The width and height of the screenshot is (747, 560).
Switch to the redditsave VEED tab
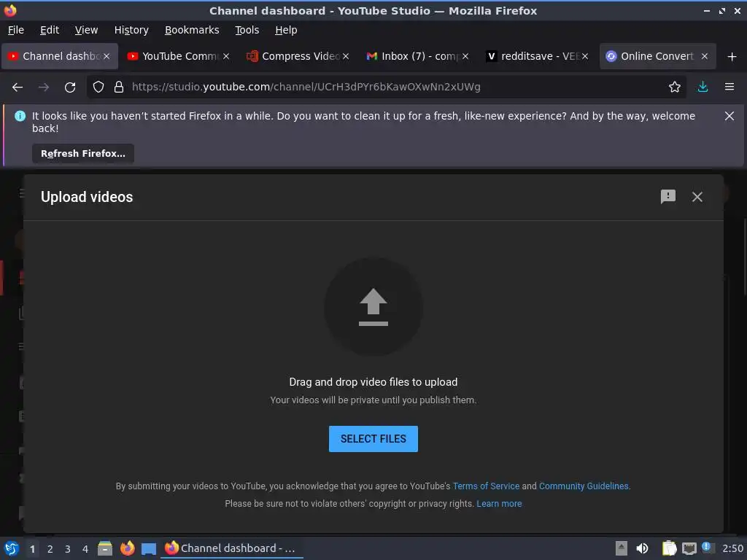tap(538, 56)
